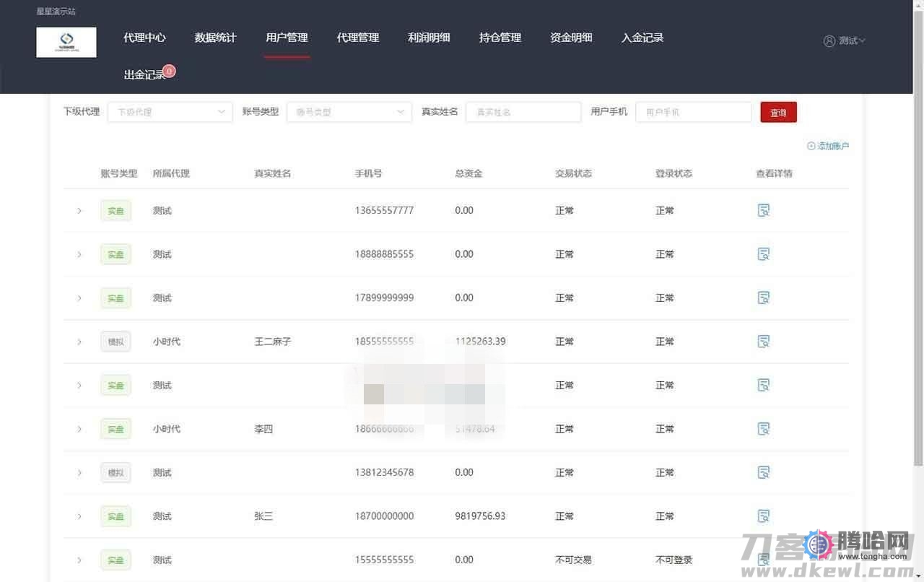Open details icon for 李四

pyautogui.click(x=763, y=429)
